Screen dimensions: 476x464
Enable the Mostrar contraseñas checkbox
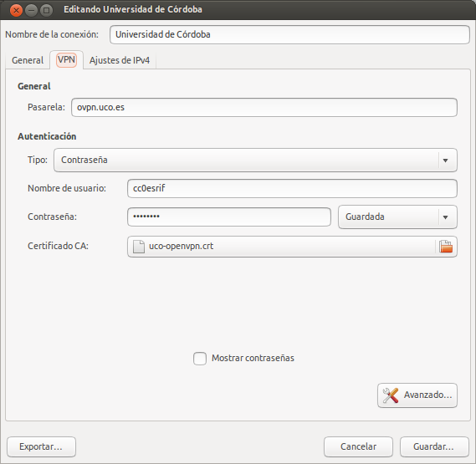tap(200, 358)
